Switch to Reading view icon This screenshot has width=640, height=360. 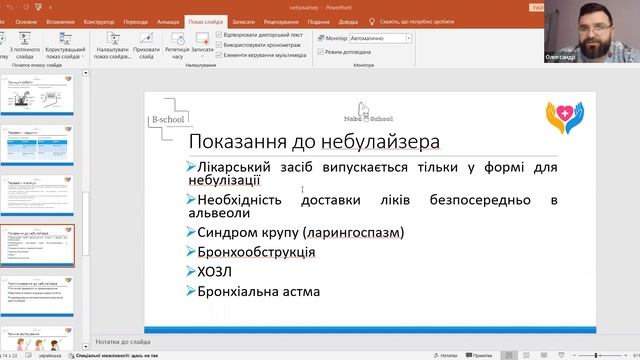tap(544, 356)
